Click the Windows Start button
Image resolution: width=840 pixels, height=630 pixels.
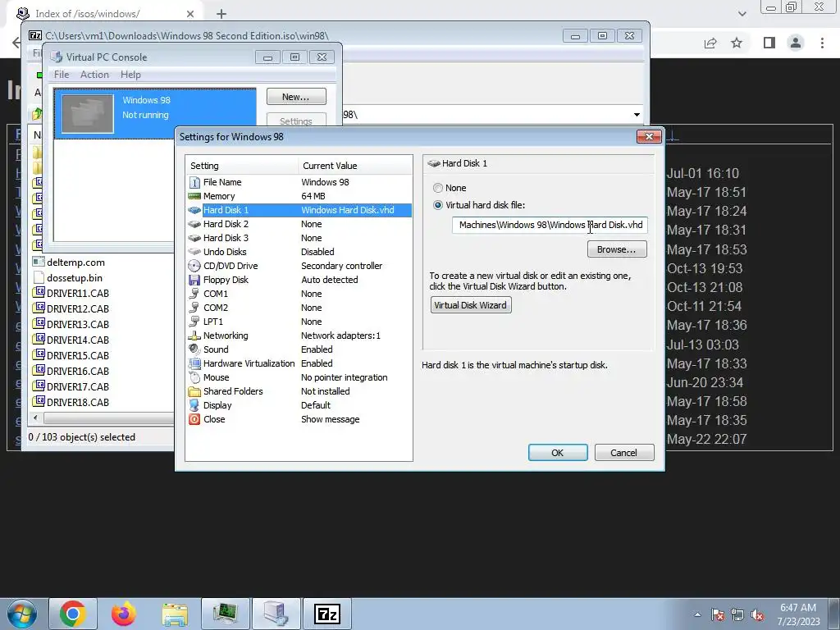click(x=22, y=614)
